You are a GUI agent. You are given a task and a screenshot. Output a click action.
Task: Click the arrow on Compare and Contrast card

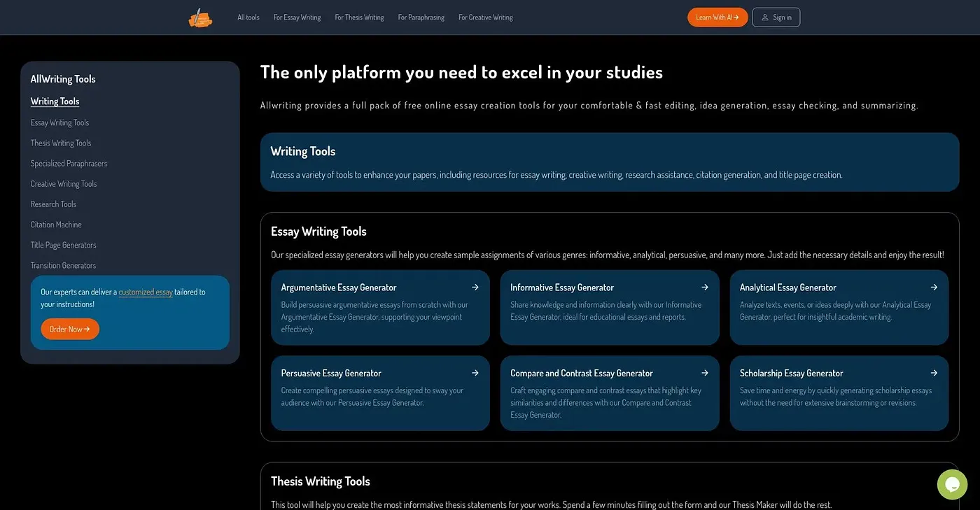click(705, 373)
